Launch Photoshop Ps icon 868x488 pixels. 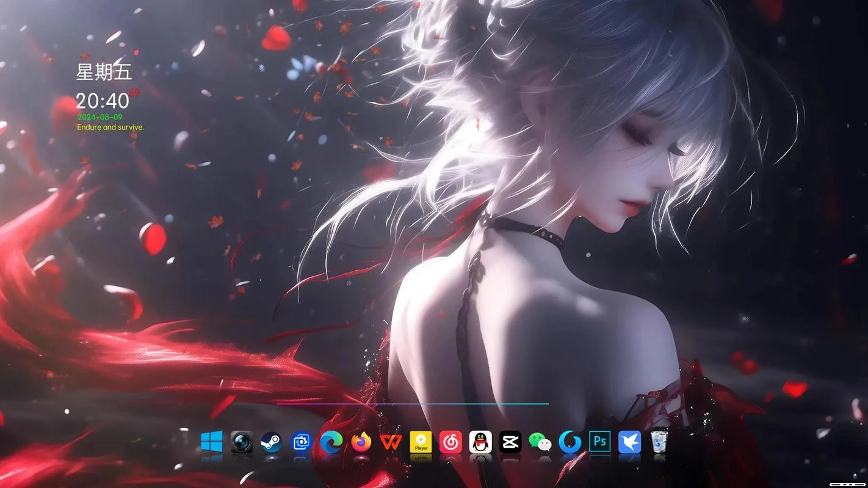click(600, 442)
